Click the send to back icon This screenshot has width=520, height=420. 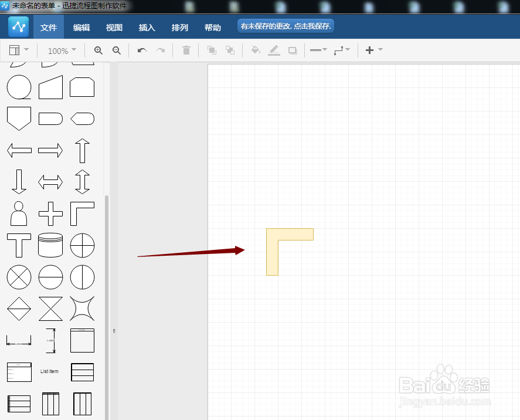(x=230, y=50)
